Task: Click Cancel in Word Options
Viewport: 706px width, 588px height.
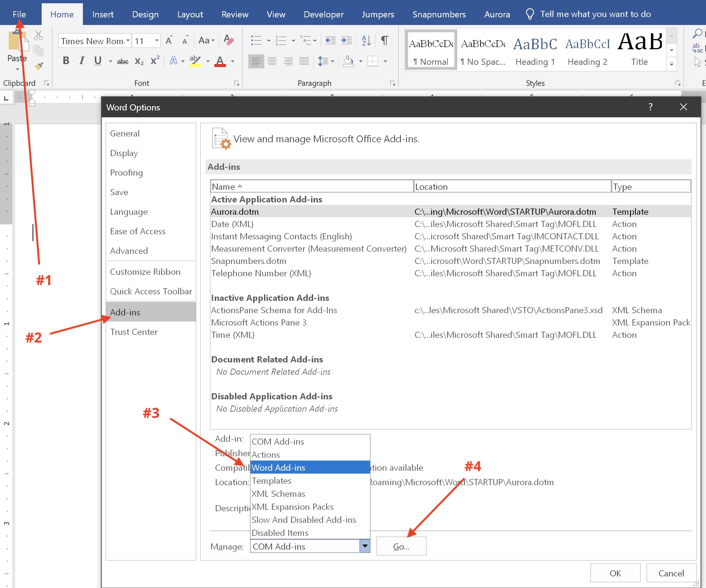Action: (671, 573)
